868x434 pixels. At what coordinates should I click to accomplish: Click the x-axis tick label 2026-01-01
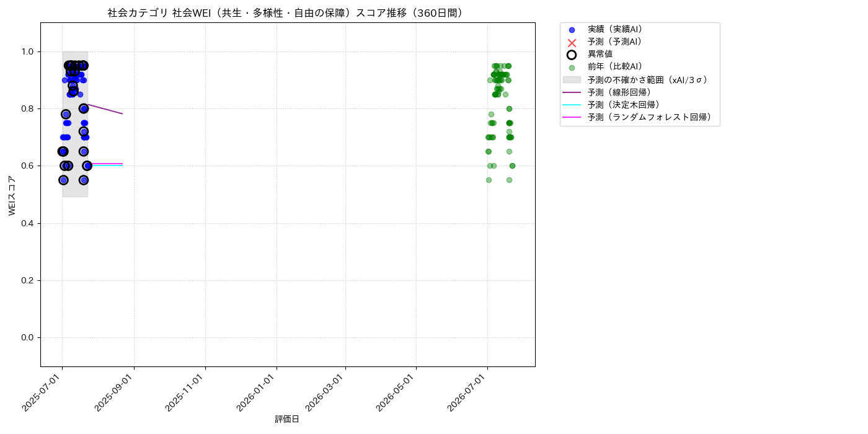tap(258, 393)
